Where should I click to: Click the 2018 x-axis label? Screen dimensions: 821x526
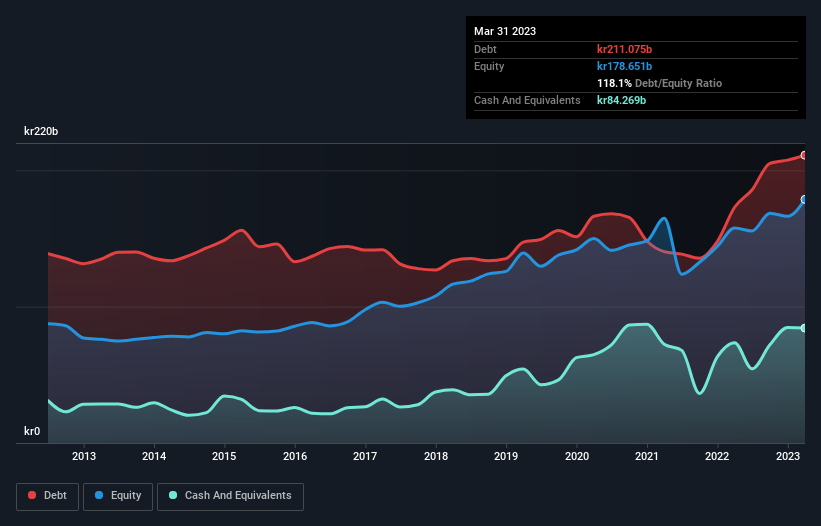point(436,456)
